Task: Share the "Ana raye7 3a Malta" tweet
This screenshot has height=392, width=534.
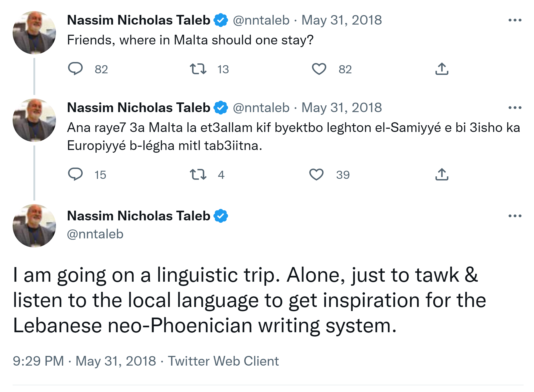Action: tap(441, 174)
